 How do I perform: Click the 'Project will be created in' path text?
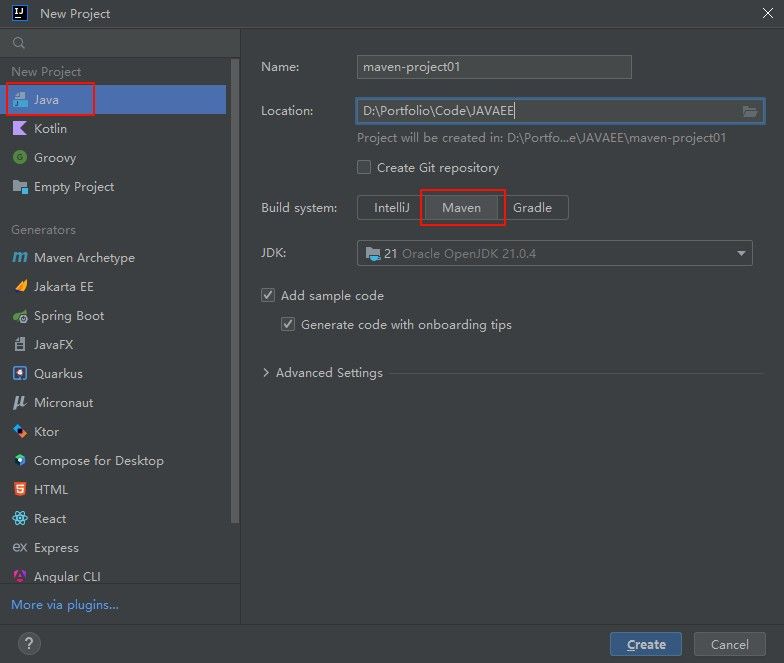[542, 138]
